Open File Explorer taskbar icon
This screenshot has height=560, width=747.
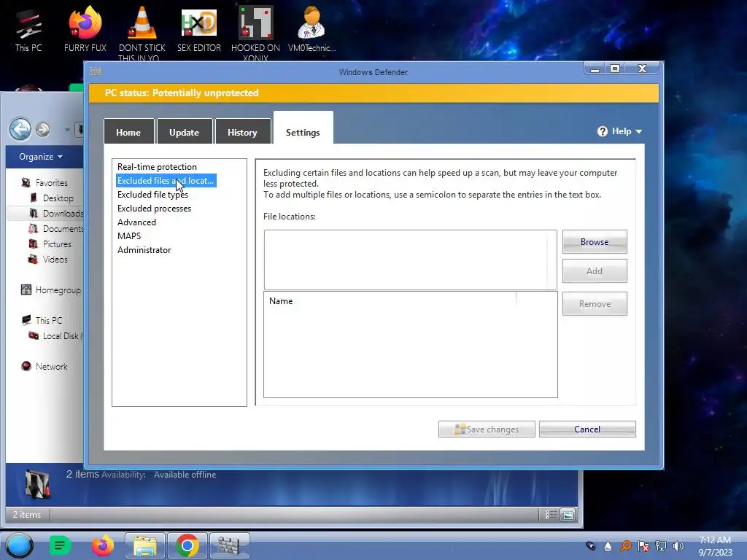(x=145, y=545)
